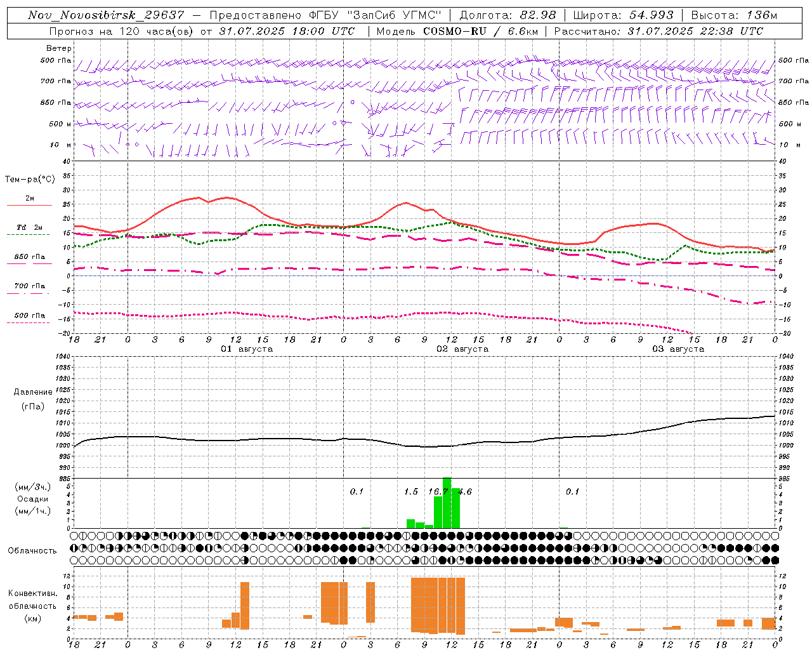The image size is (812, 650).
Task: Select the 700 гПа dash-dot legend line
Action: click(x=29, y=293)
